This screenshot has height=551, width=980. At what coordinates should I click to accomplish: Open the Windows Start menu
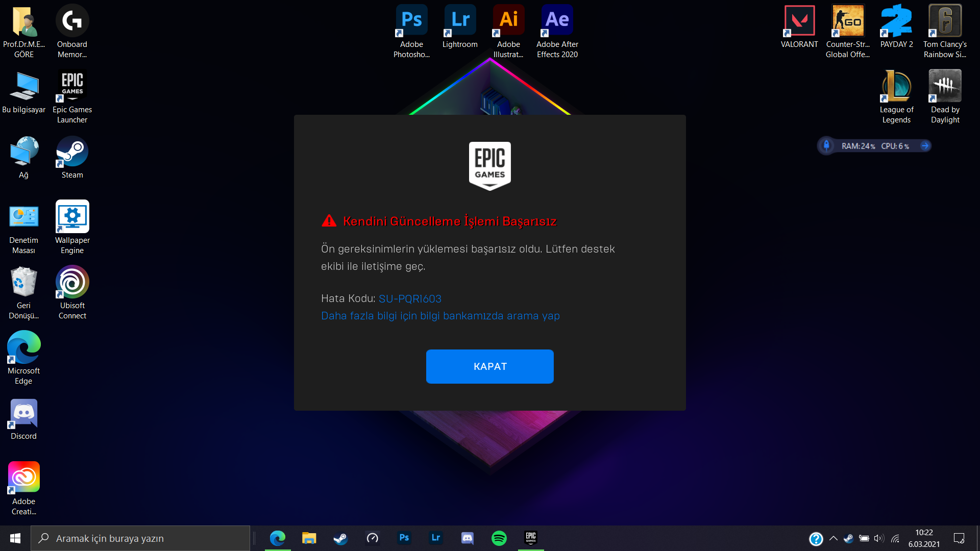point(15,538)
